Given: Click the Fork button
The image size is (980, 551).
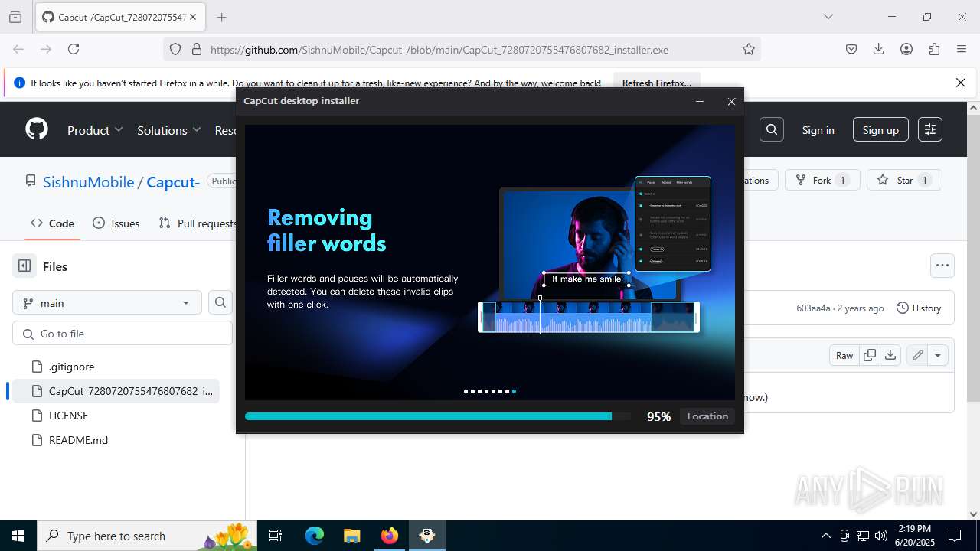Looking at the screenshot, I should tap(822, 180).
